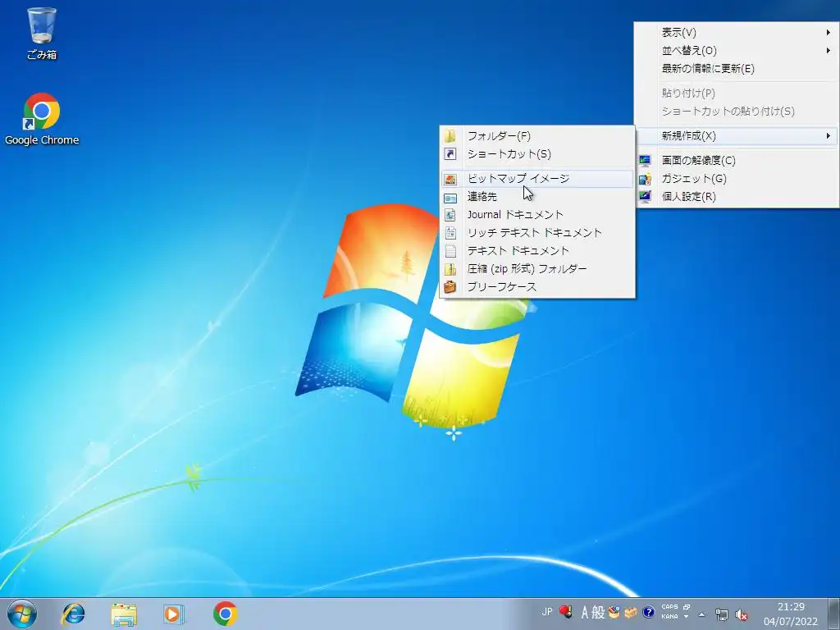Select the Google Chrome desktop shortcut

pyautogui.click(x=42, y=119)
